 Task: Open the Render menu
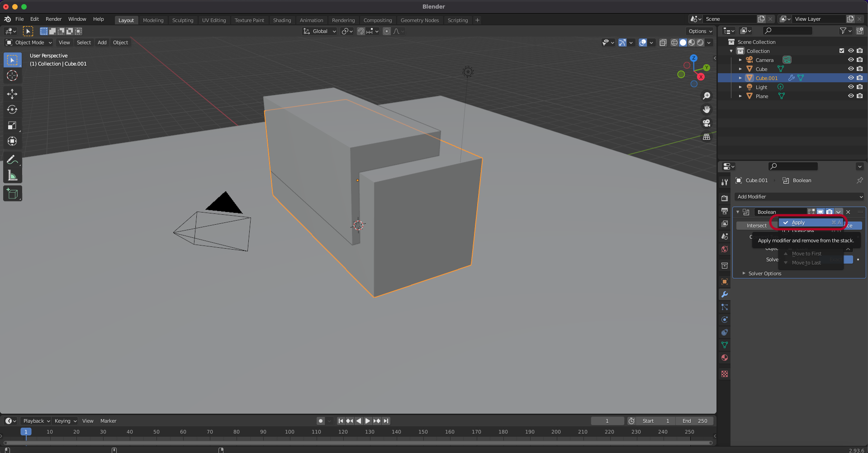[x=53, y=19]
